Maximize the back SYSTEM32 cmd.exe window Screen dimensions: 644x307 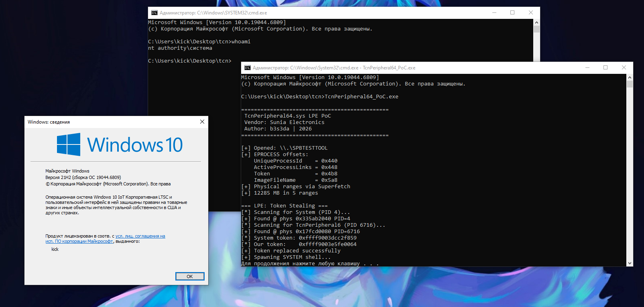[512, 13]
